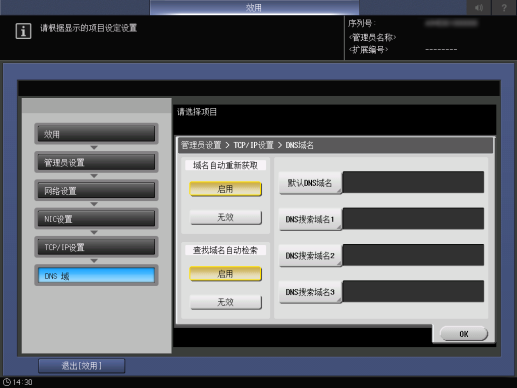Open TCP/IP设置 in left navigation

(96, 247)
